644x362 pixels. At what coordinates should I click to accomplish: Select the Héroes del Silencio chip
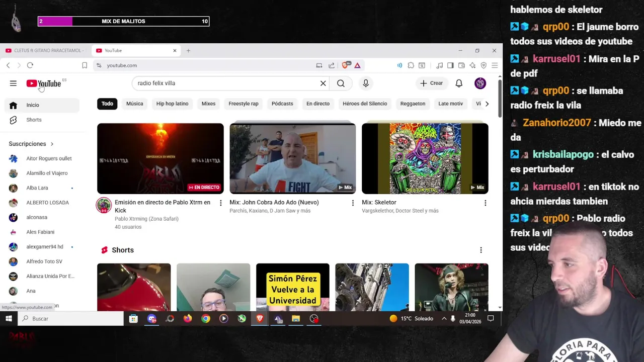click(x=365, y=104)
